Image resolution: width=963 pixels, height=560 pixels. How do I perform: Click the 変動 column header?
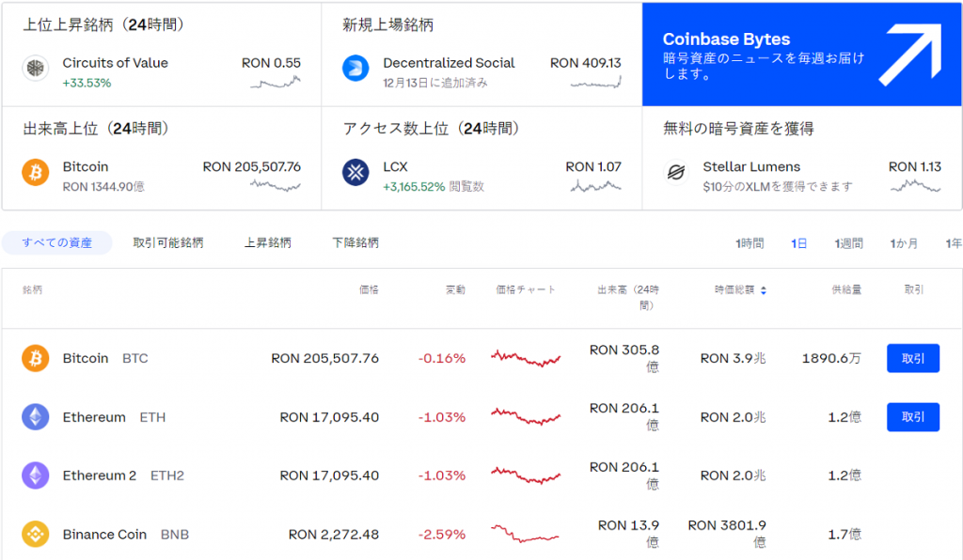(x=456, y=289)
